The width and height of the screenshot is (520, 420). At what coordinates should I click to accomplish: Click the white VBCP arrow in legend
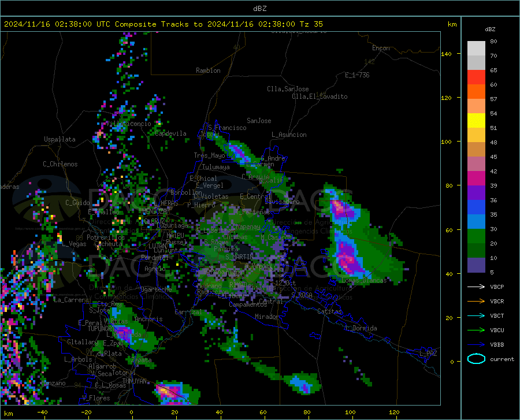(x=476, y=287)
